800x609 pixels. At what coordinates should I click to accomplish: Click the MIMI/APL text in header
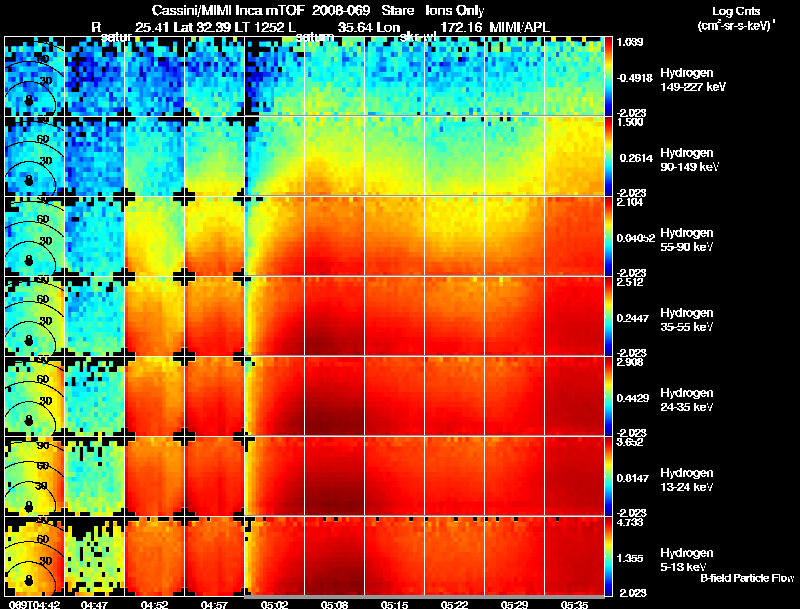click(x=519, y=27)
